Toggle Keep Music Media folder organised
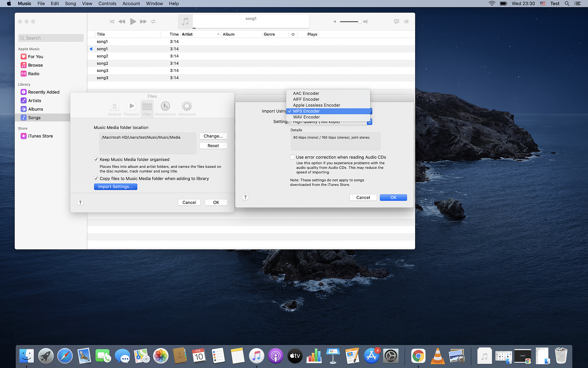The image size is (588, 368). tap(96, 159)
